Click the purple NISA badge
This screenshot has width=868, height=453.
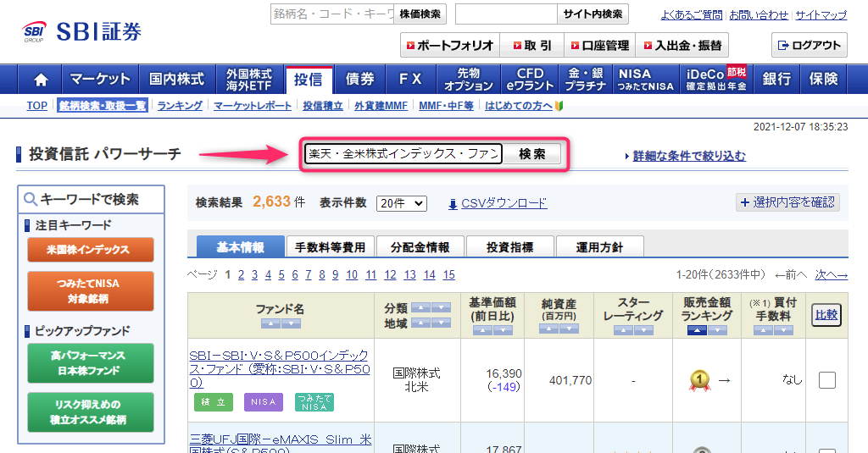[x=264, y=402]
